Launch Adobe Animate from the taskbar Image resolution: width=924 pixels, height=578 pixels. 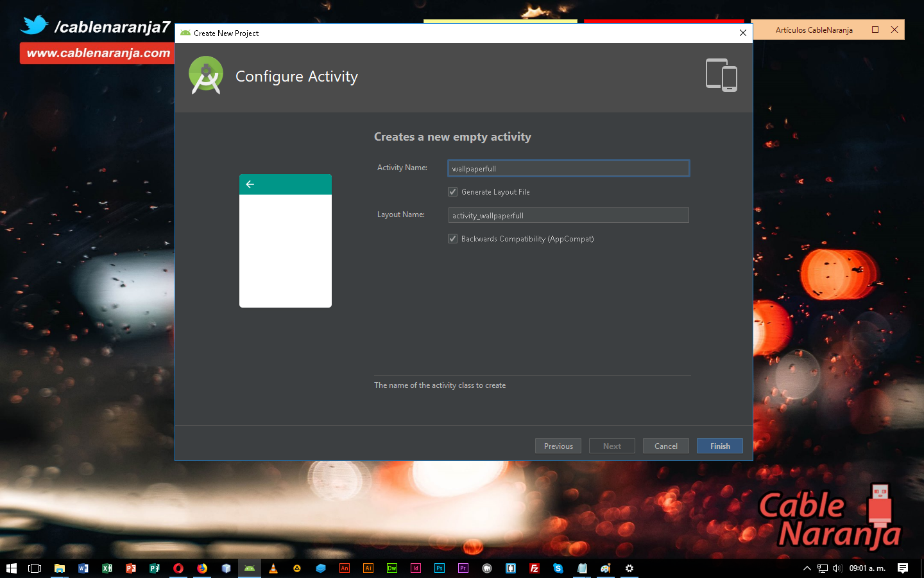345,568
